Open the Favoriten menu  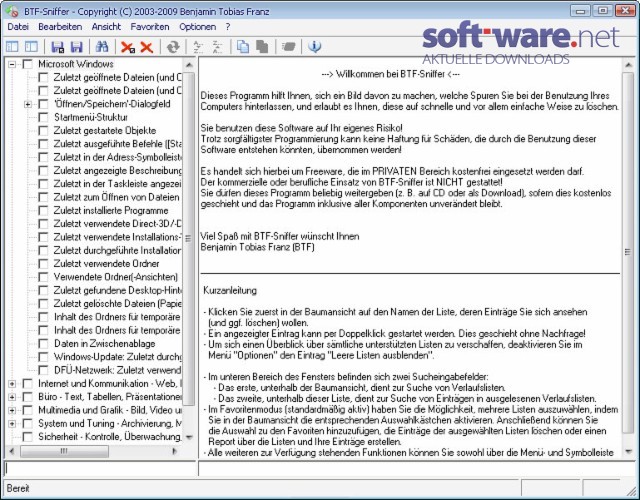(x=150, y=27)
